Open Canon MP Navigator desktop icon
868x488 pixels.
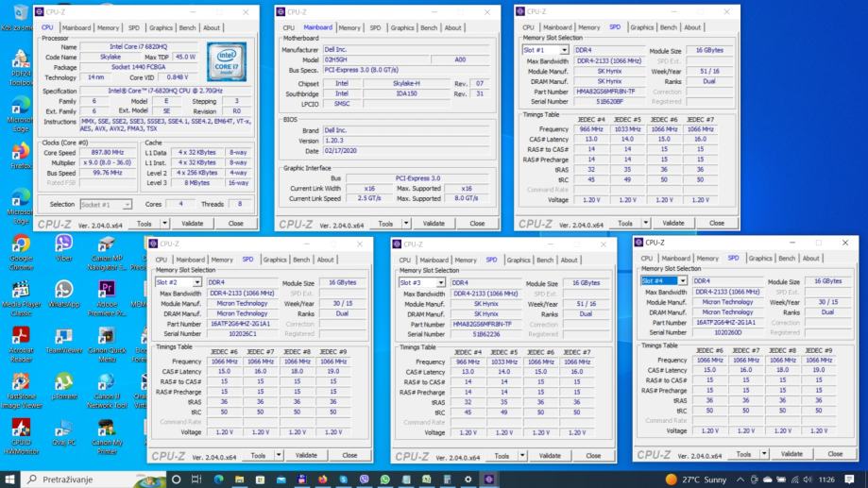(107, 252)
